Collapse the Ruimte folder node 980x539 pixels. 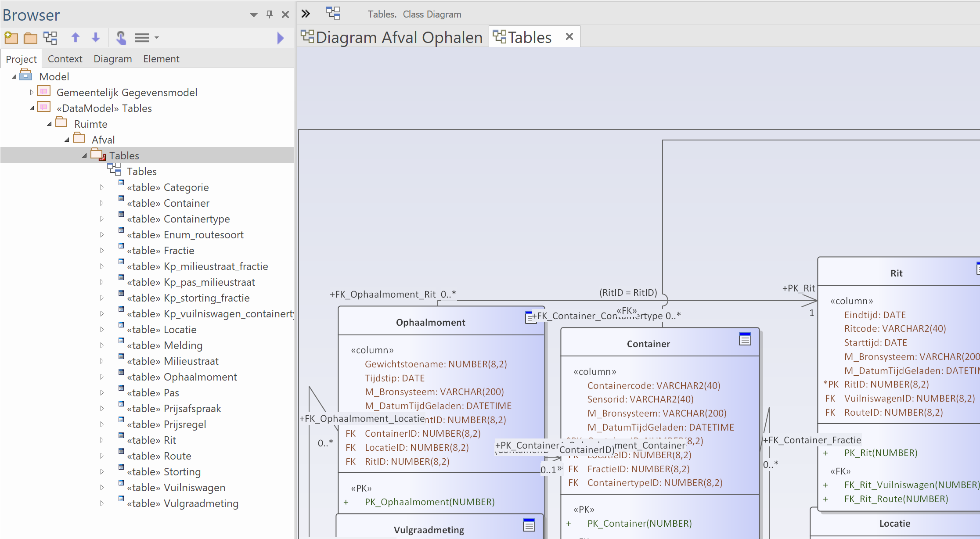pos(50,124)
